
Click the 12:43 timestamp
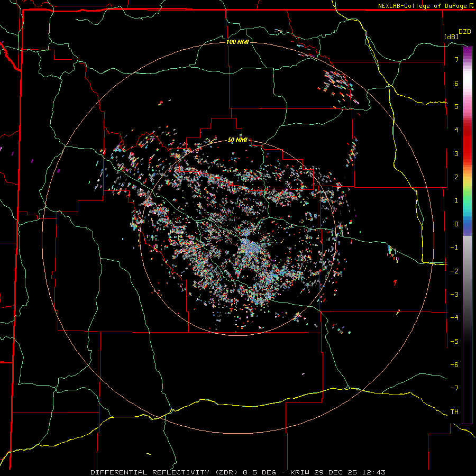click(x=373, y=472)
